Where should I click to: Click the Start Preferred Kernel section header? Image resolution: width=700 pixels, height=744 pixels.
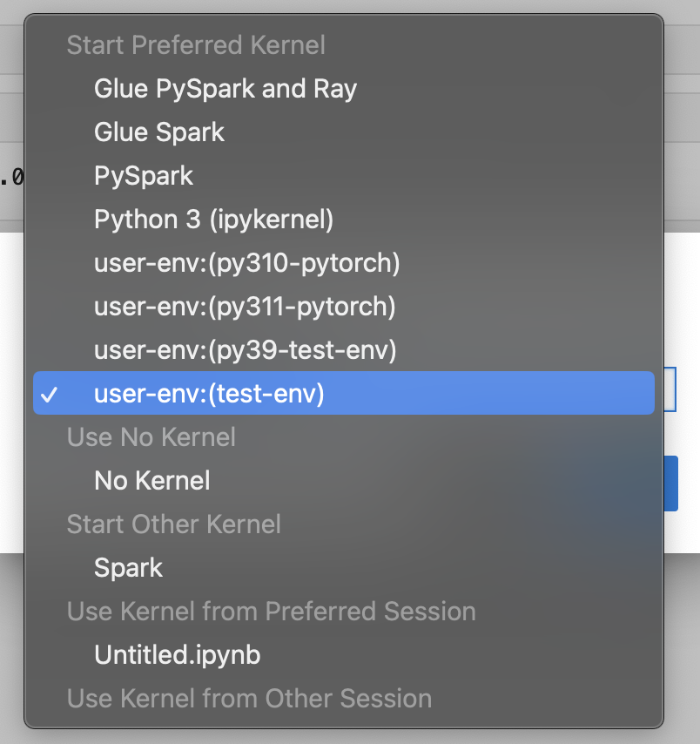tap(195, 44)
